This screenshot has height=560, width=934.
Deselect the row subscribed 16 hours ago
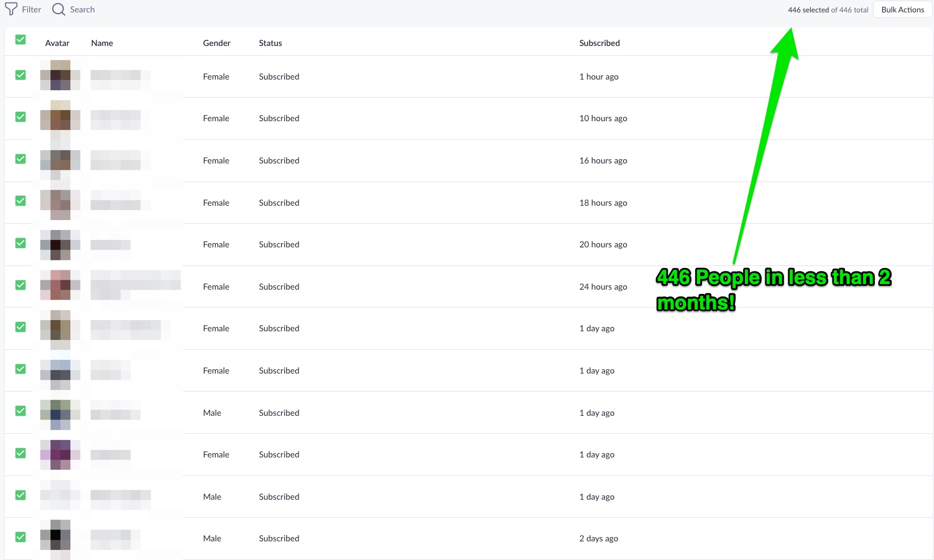click(21, 159)
